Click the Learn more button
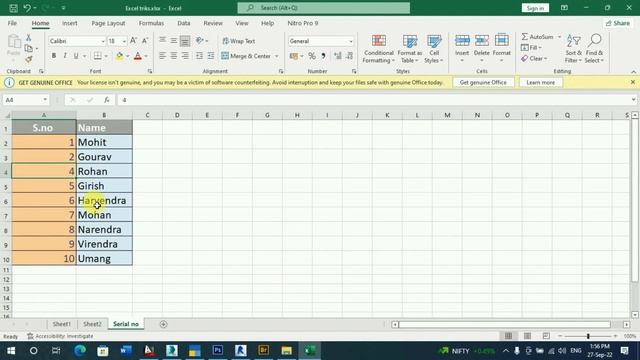This screenshot has width=640, height=360. coord(540,82)
